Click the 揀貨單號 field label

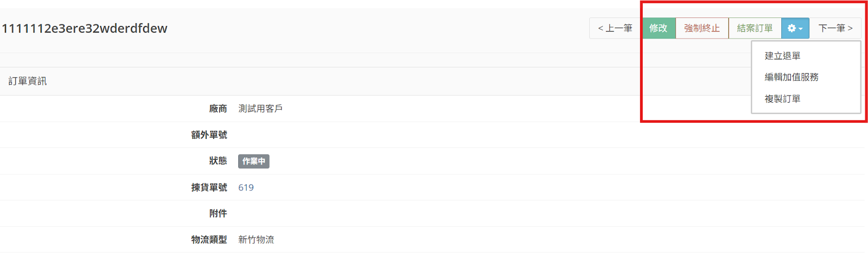[x=209, y=187]
